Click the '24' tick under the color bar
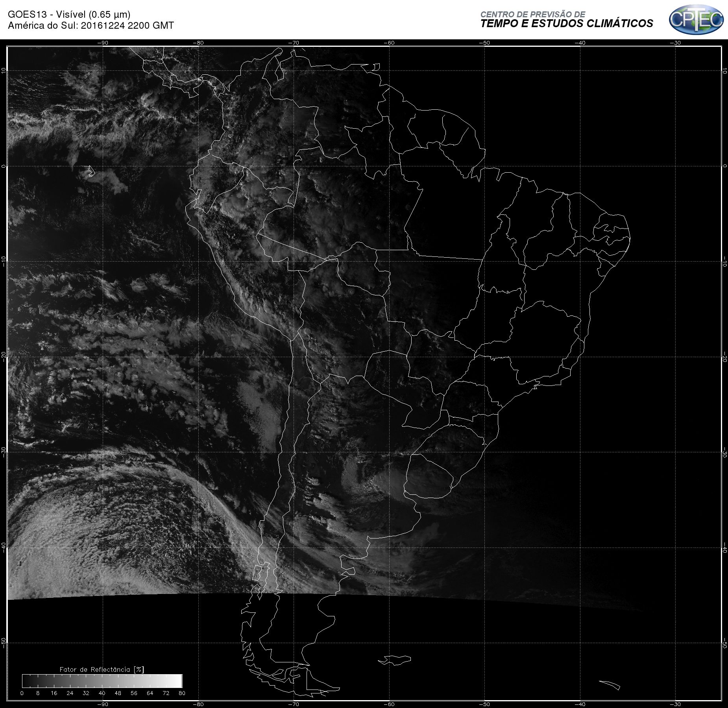The height and width of the screenshot is (708, 728). tap(70, 693)
